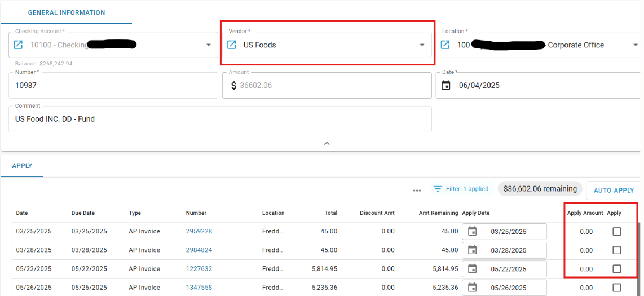The width and height of the screenshot is (644, 296).
Task: Click apply date field 03/28/2025
Action: click(504, 250)
